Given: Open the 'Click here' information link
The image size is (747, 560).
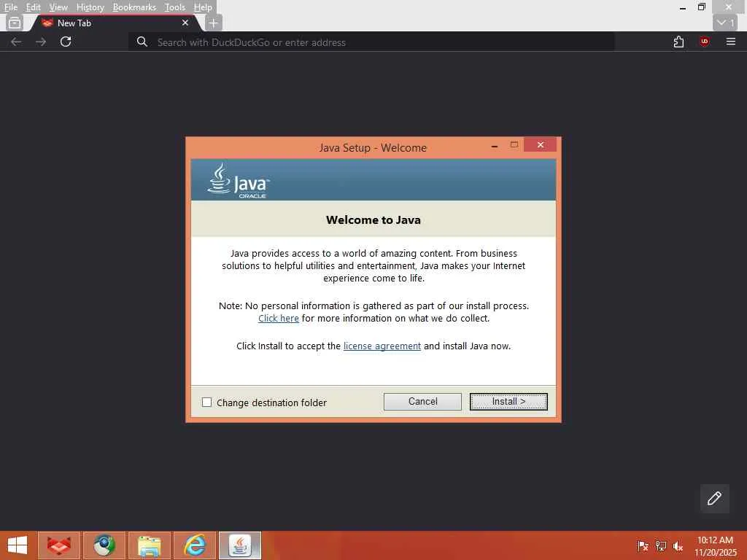Looking at the screenshot, I should [x=278, y=318].
